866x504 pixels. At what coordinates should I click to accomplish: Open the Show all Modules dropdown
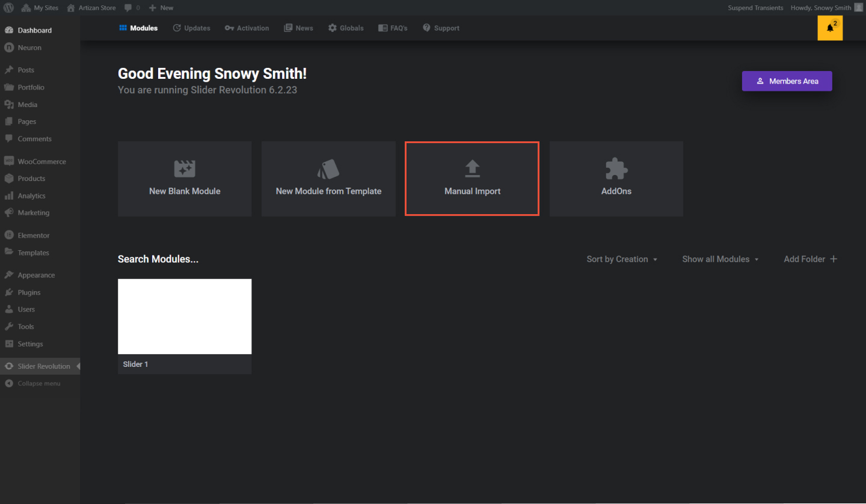[720, 259]
